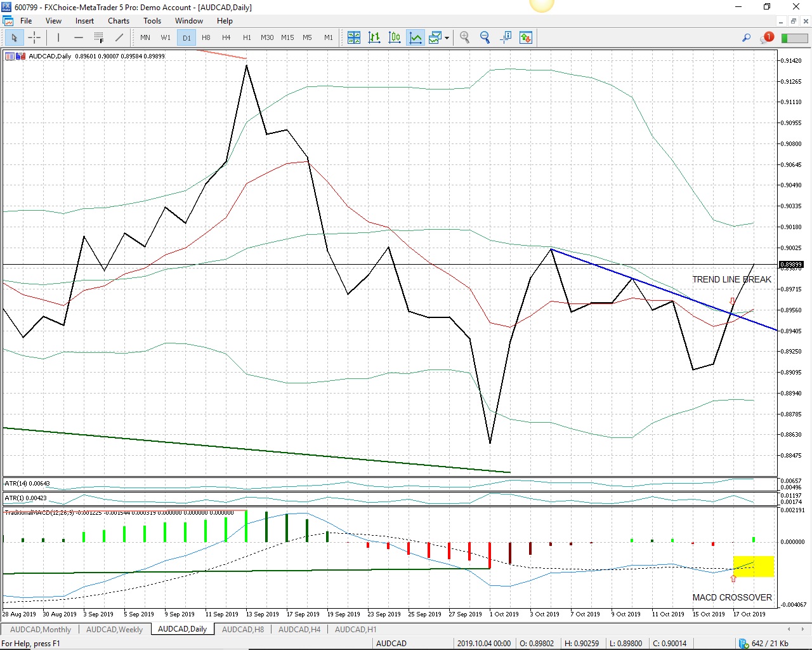The height and width of the screenshot is (650, 812).
Task: Switch to AUDCAD,Monthly chart tab
Action: pyautogui.click(x=41, y=630)
